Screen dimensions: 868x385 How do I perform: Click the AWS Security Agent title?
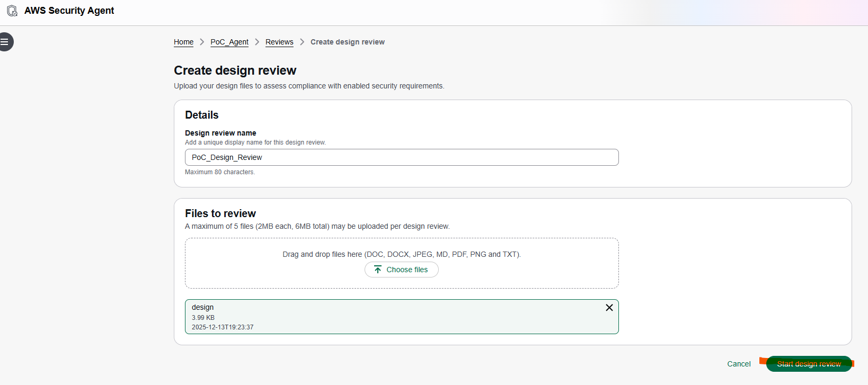point(69,11)
